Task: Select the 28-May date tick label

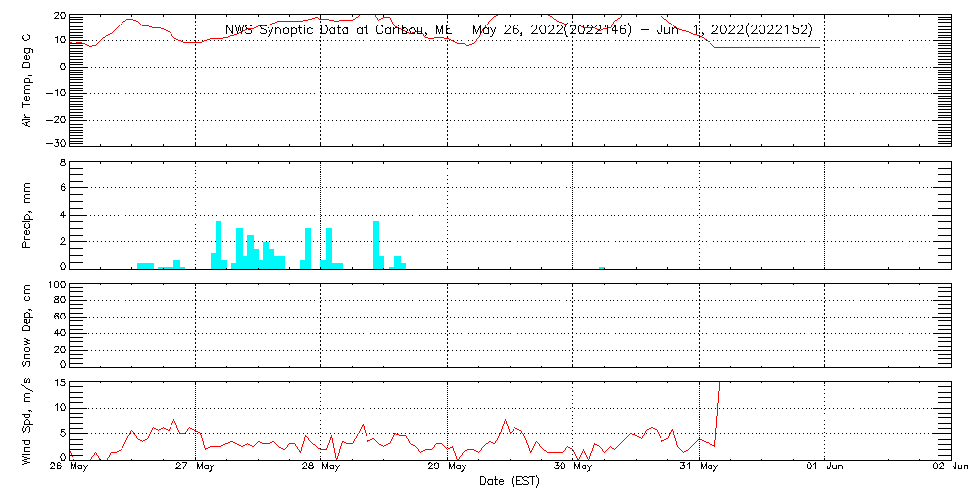Action: click(x=321, y=467)
